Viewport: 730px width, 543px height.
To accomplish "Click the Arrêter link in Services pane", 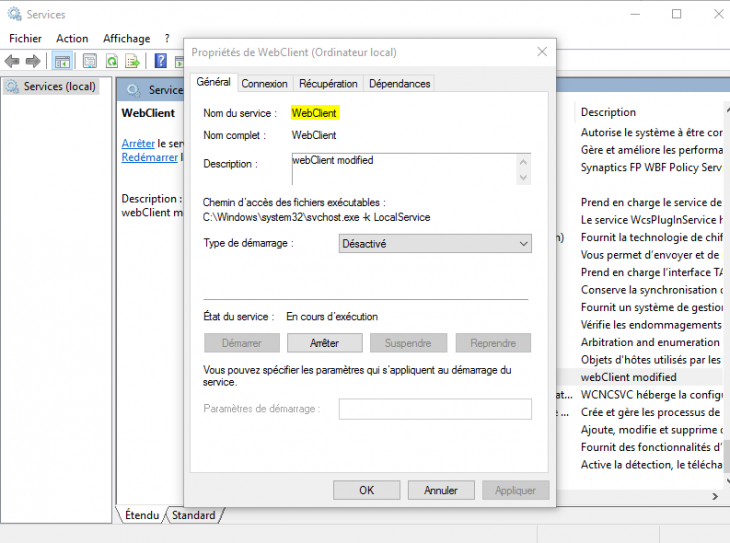I will pyautogui.click(x=138, y=143).
